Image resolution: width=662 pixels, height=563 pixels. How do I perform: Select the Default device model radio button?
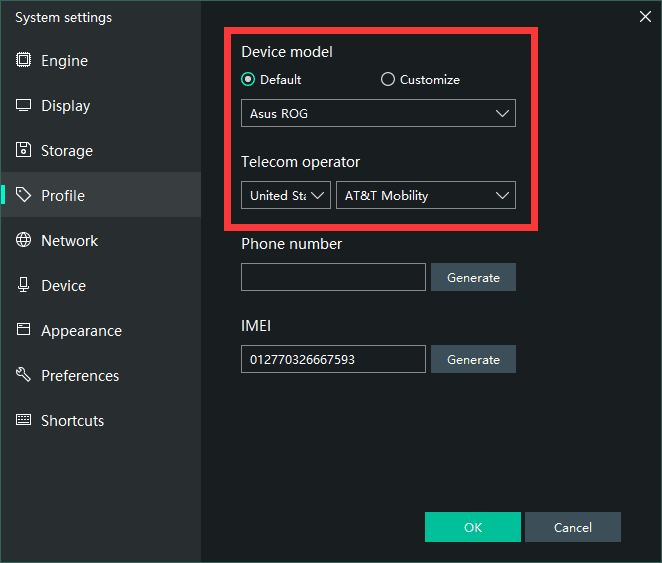click(248, 80)
